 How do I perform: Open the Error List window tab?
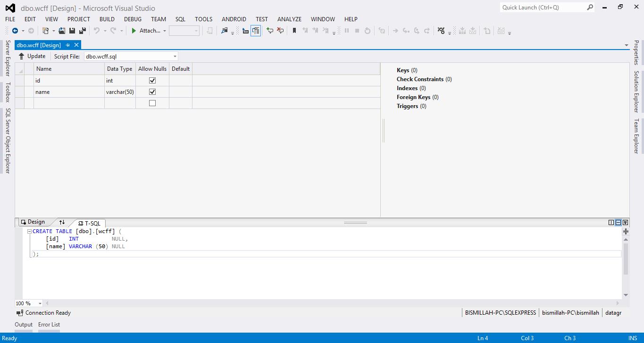click(49, 325)
